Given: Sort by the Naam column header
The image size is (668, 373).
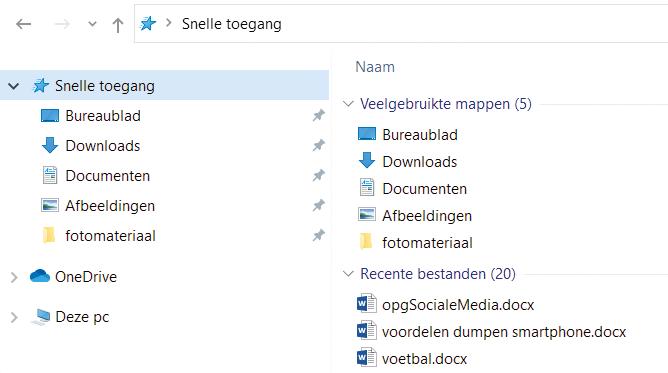Looking at the screenshot, I should (375, 67).
